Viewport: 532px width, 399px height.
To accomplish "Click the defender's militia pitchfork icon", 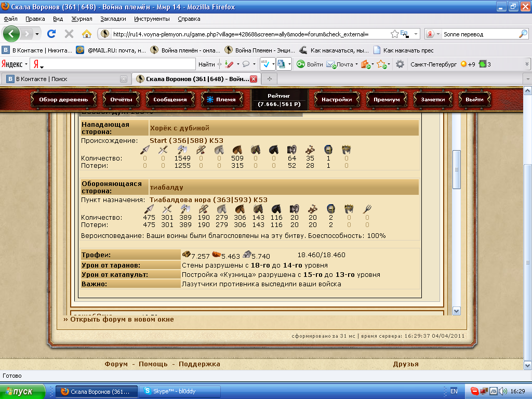I will click(367, 209).
